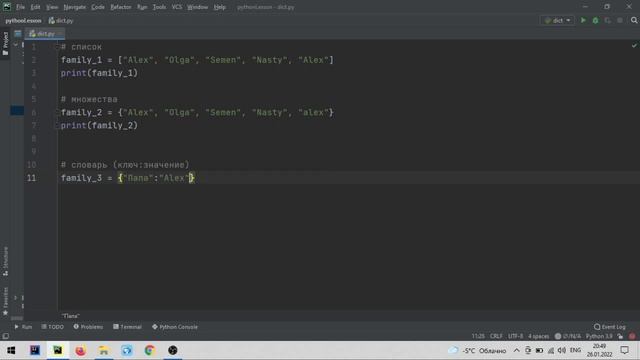The image size is (640, 360).
Task: Open the TODO tool window
Action: tap(53, 327)
